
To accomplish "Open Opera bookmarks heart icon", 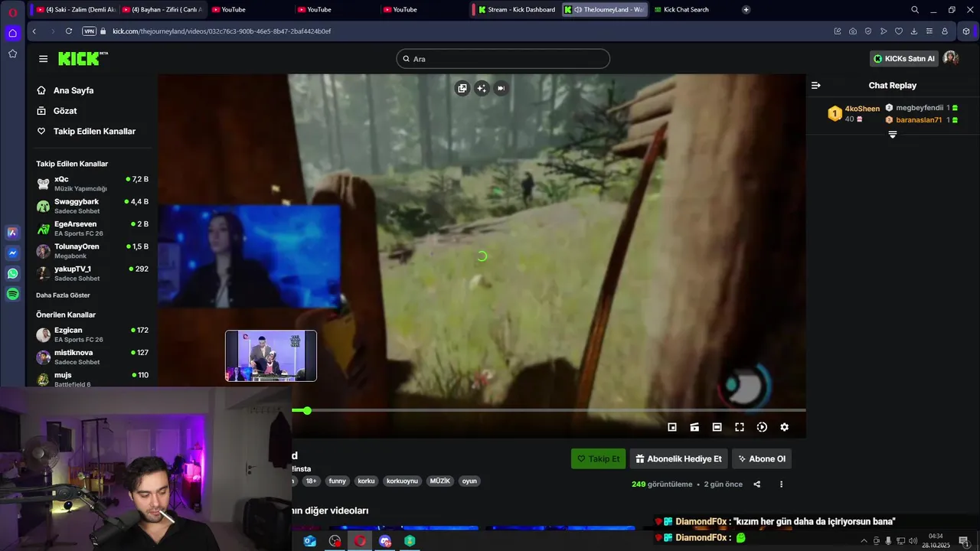I will [899, 31].
